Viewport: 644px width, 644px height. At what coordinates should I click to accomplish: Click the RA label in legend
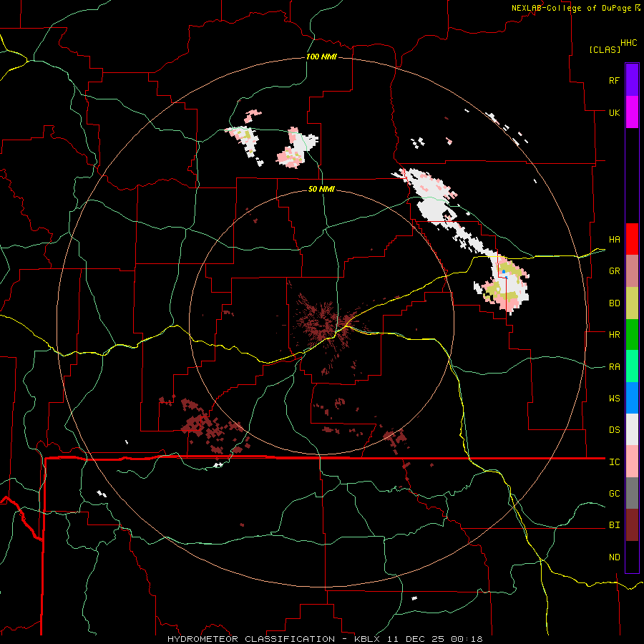pos(614,367)
